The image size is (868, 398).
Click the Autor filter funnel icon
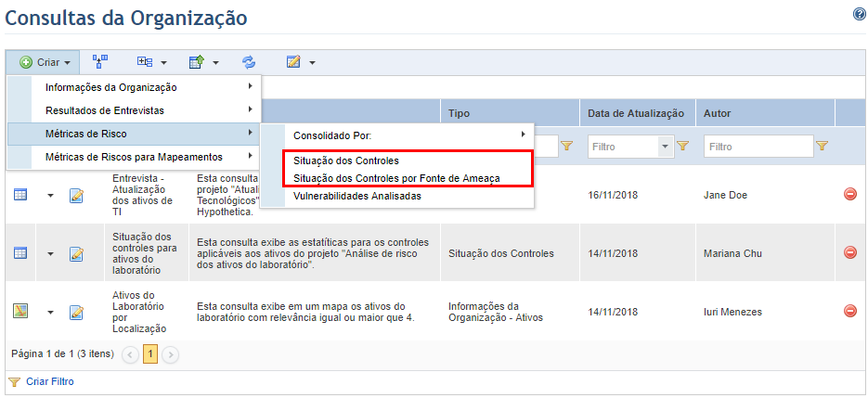(823, 147)
